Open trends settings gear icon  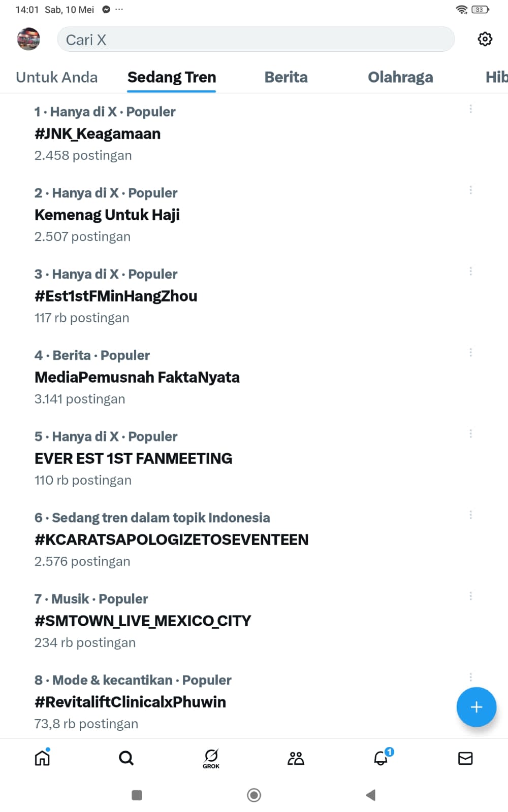coord(485,39)
